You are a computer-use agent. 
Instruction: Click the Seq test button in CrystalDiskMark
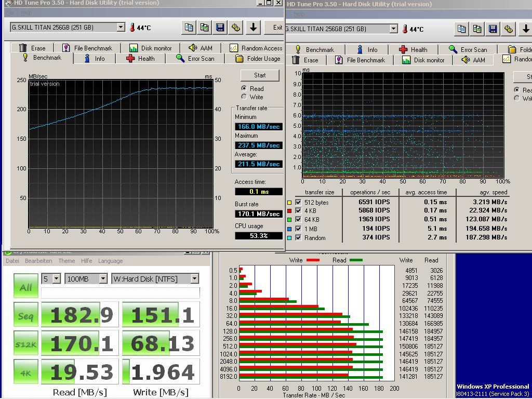26,315
